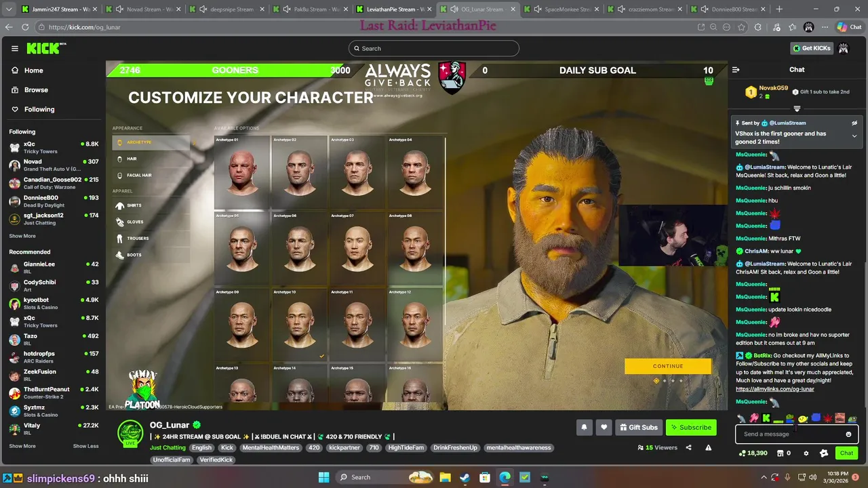The width and height of the screenshot is (868, 488).
Task: Switch to the Jammin247 Stream tab
Action: click(60, 9)
